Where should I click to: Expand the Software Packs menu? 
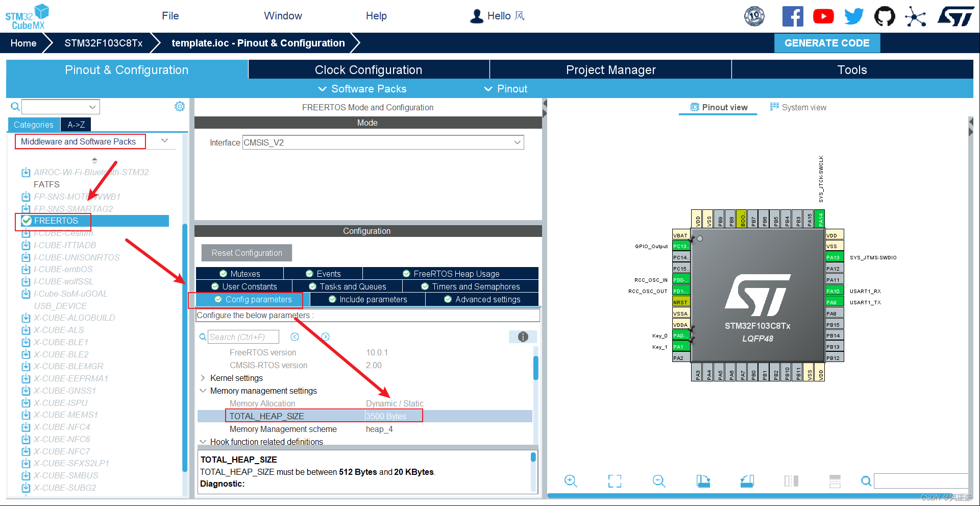coord(362,89)
